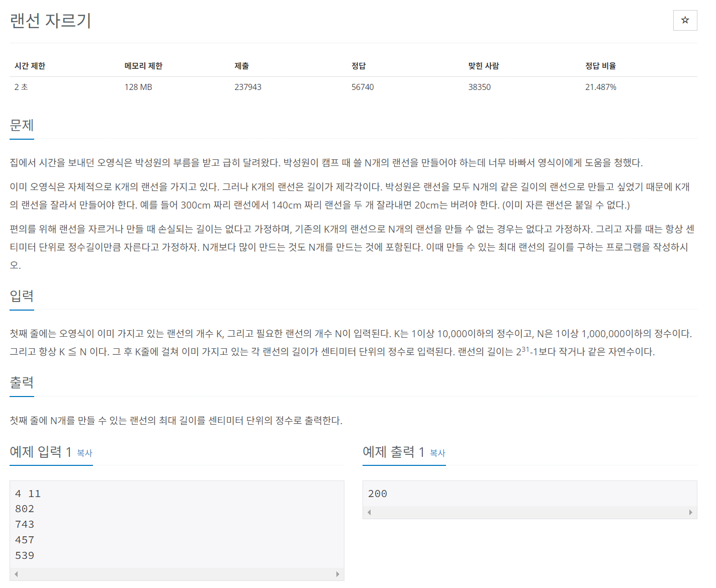Click left arrow of sample output scrollbar
Viewport: 716px width, 588px height.
[369, 512]
